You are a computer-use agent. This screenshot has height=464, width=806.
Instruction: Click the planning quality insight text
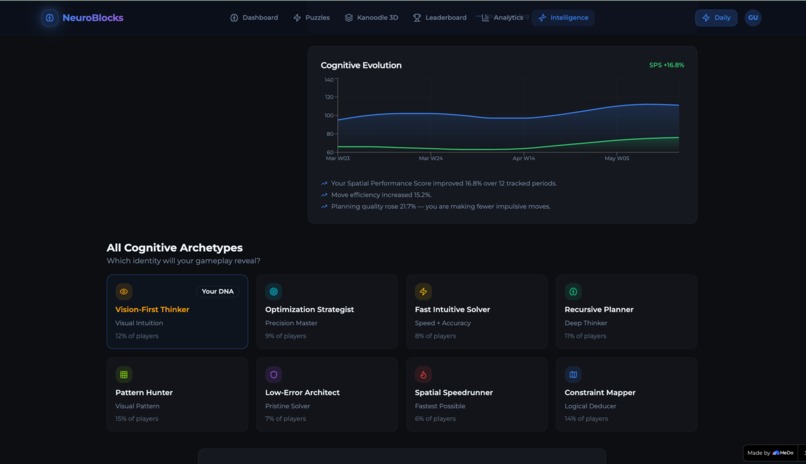click(441, 207)
